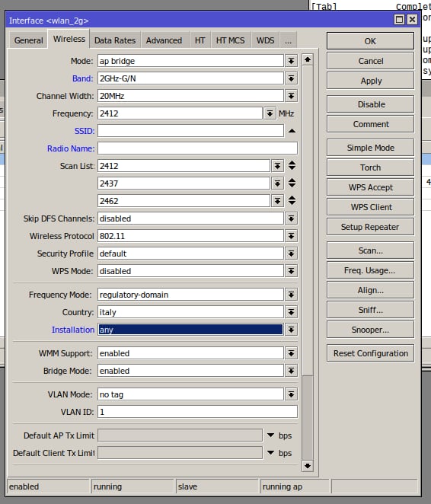Open dropdown for Scan List 2412

tap(277, 166)
